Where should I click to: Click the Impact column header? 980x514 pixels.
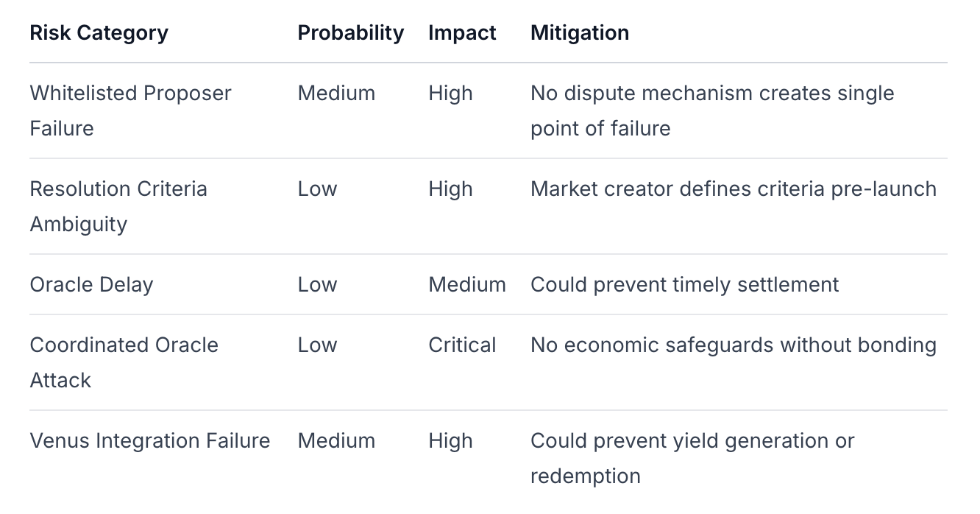[x=462, y=33]
